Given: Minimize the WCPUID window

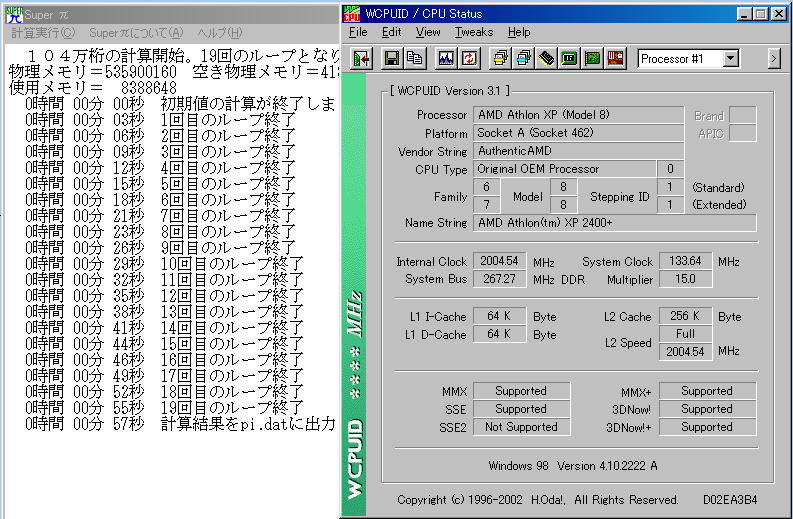Looking at the screenshot, I should pos(743,14).
